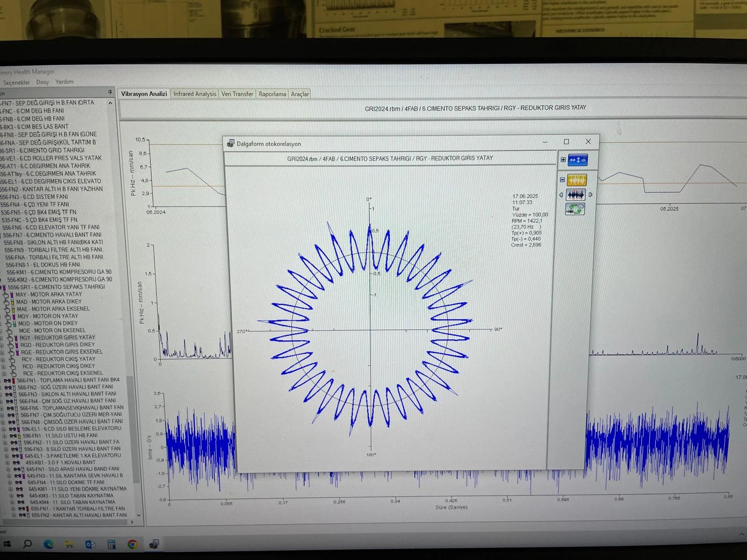Expand the 655-FN2 KANTAR ALTI HAVALI BANT node

14,516
